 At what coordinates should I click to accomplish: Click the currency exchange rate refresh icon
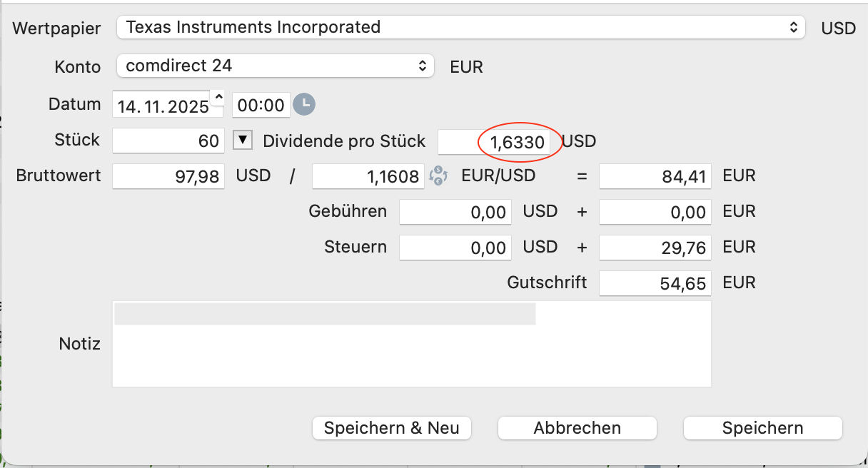438,175
